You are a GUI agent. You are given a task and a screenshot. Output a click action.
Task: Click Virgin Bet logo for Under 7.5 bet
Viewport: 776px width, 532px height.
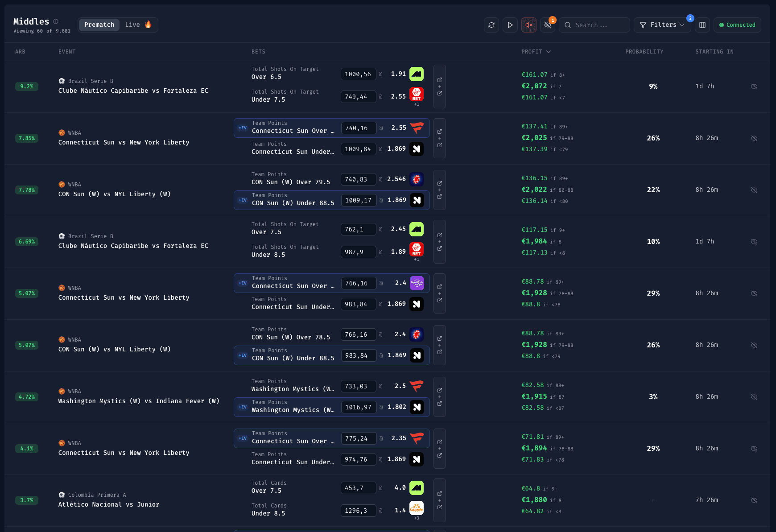click(x=417, y=95)
